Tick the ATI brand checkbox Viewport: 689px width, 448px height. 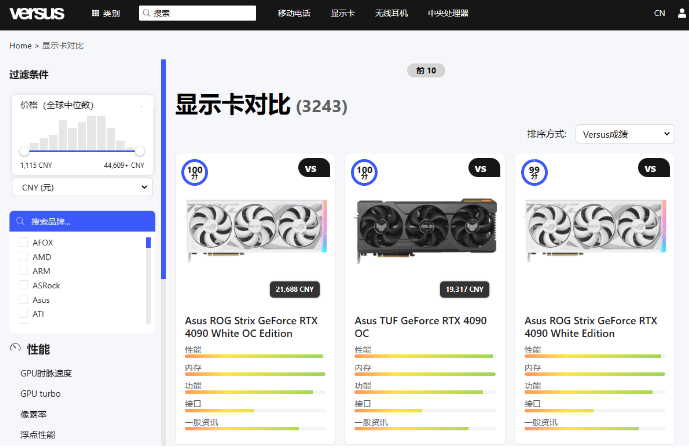click(23, 314)
